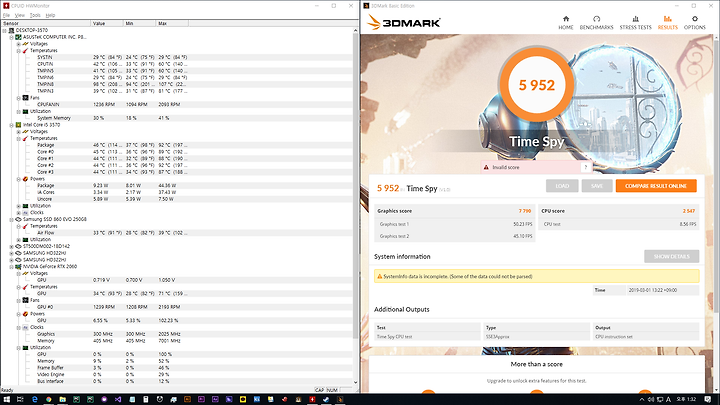The height and width of the screenshot is (405, 720).
Task: Collapse the Intel Core i5 3570 node
Action: click(11, 125)
